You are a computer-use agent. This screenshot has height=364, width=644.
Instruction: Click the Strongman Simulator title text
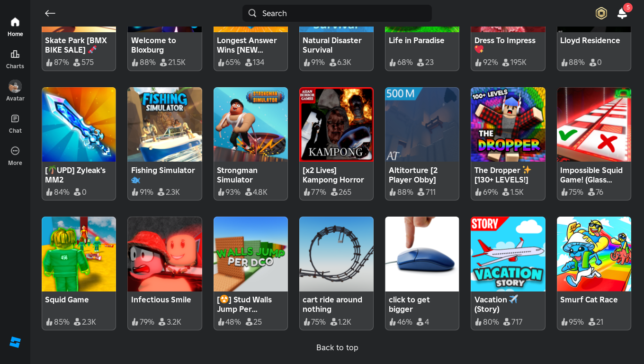pos(237,175)
